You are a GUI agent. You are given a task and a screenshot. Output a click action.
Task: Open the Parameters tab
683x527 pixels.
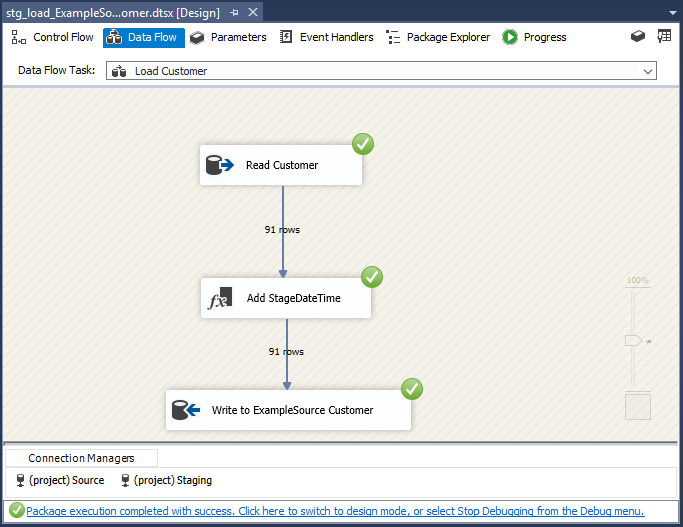[x=228, y=37]
